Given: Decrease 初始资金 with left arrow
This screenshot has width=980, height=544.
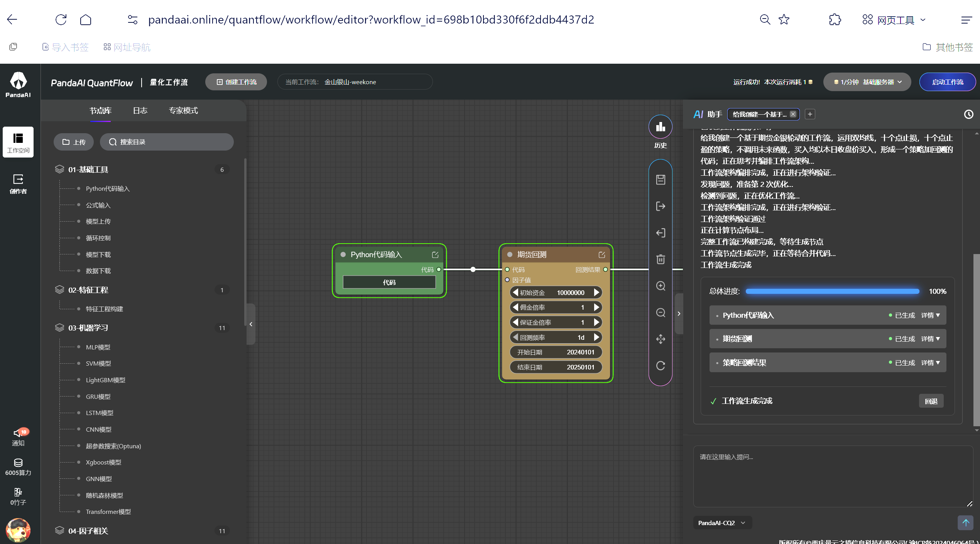Looking at the screenshot, I should point(515,292).
